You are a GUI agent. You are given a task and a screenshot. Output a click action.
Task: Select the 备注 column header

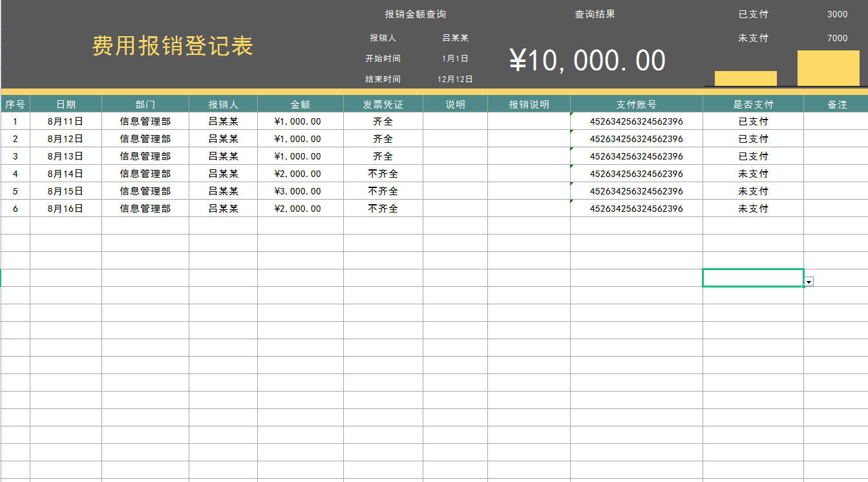[836, 103]
